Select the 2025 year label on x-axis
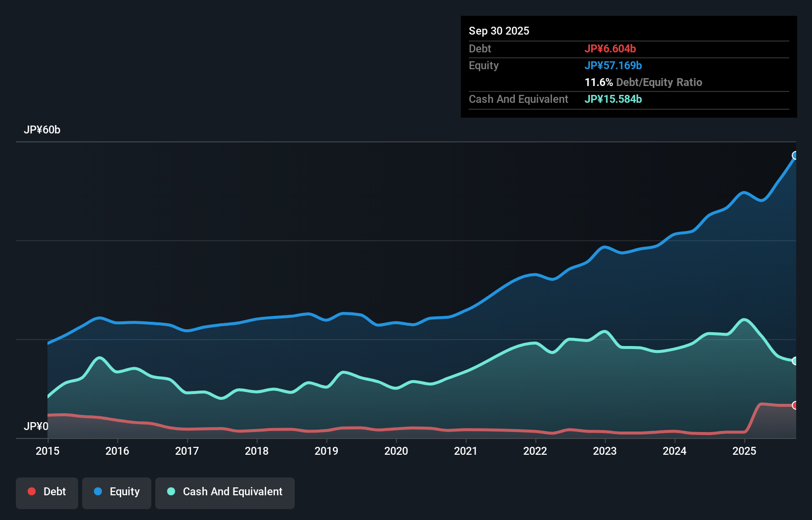This screenshot has height=520, width=812. point(745,451)
